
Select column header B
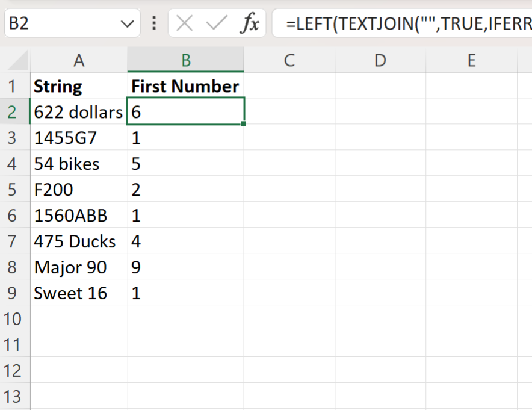click(185, 60)
